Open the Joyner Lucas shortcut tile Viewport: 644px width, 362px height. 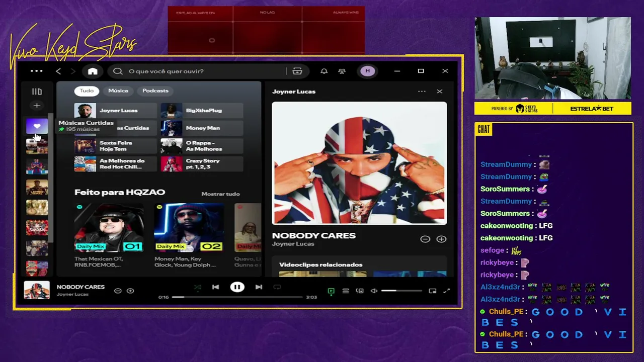point(115,111)
